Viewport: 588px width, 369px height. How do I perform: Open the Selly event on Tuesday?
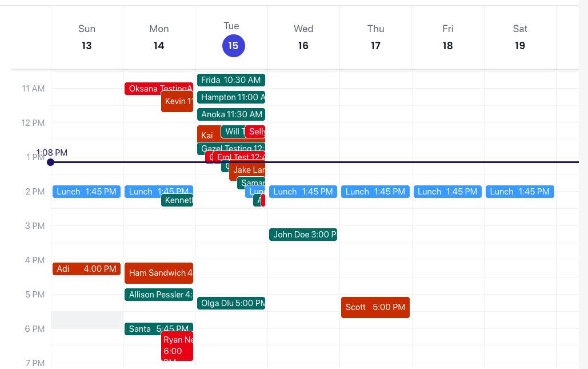coord(255,132)
